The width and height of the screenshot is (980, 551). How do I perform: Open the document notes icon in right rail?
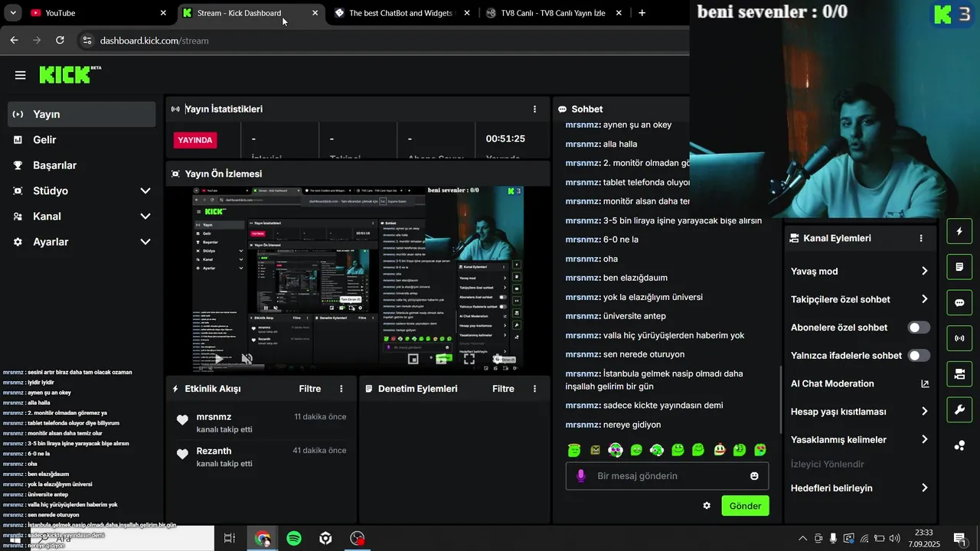[x=959, y=267]
